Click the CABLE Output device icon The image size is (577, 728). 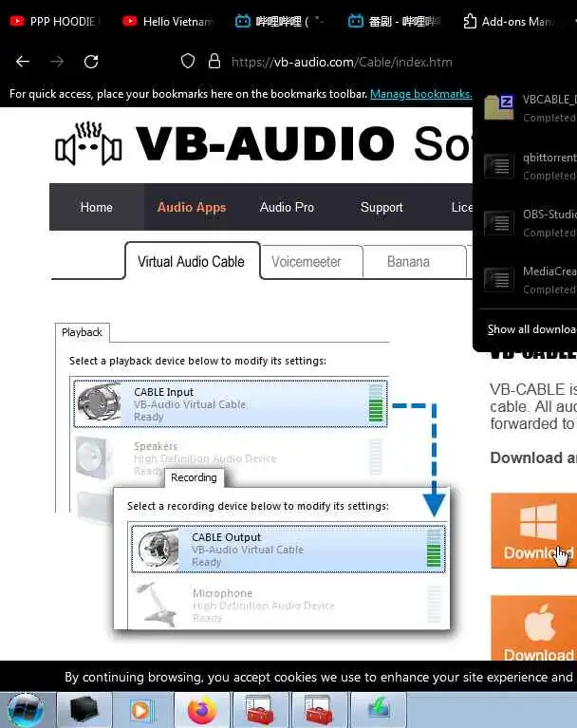tap(158, 550)
